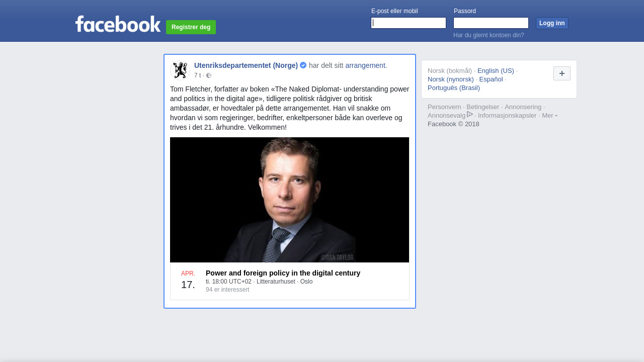Expand the Mer footer dropdown
The image size is (644, 362).
coord(549,116)
